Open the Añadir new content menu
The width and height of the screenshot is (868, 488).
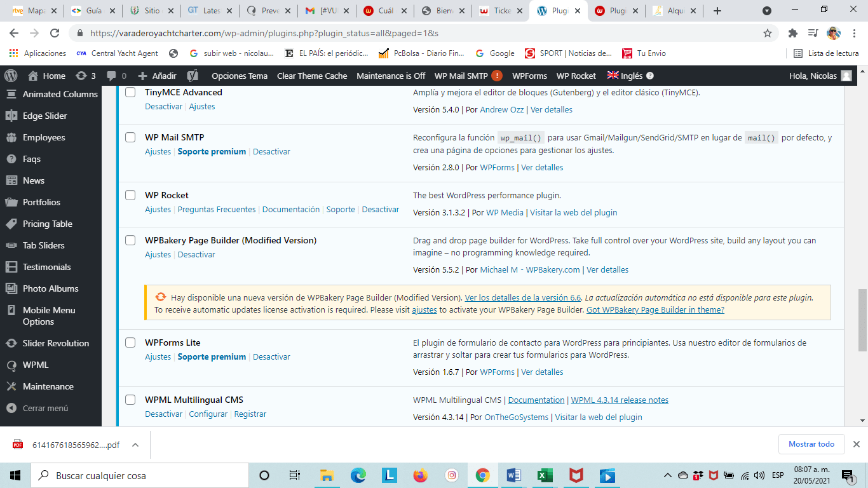tap(158, 76)
